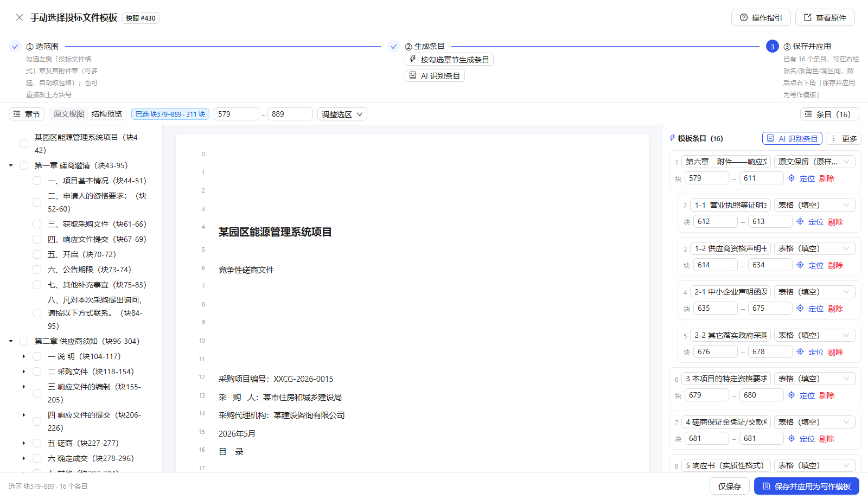Remove 1-2 供应商资格声明 item via 剔除

[835, 265]
